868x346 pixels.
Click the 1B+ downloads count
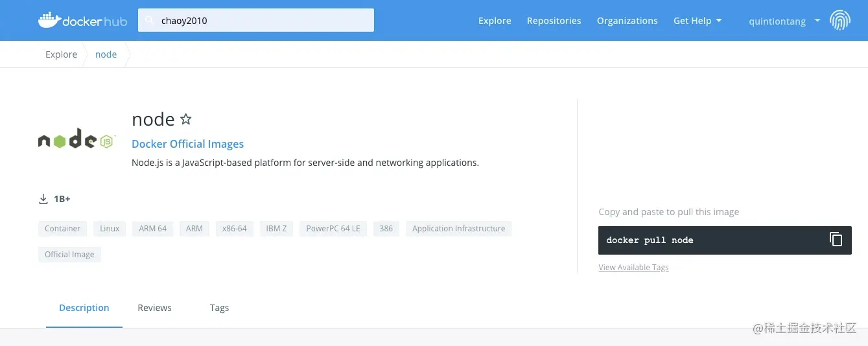[62, 199]
